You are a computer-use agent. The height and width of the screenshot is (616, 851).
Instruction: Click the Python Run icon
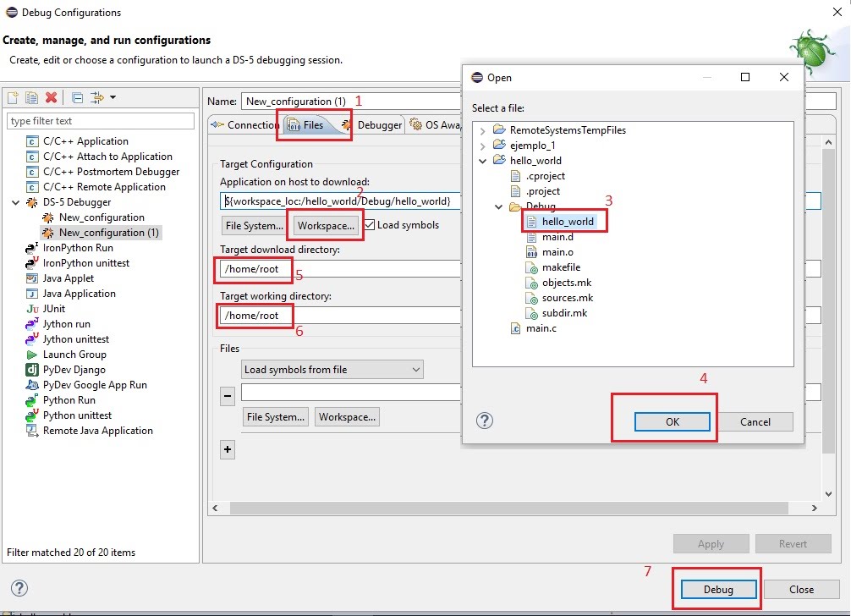click(x=32, y=400)
